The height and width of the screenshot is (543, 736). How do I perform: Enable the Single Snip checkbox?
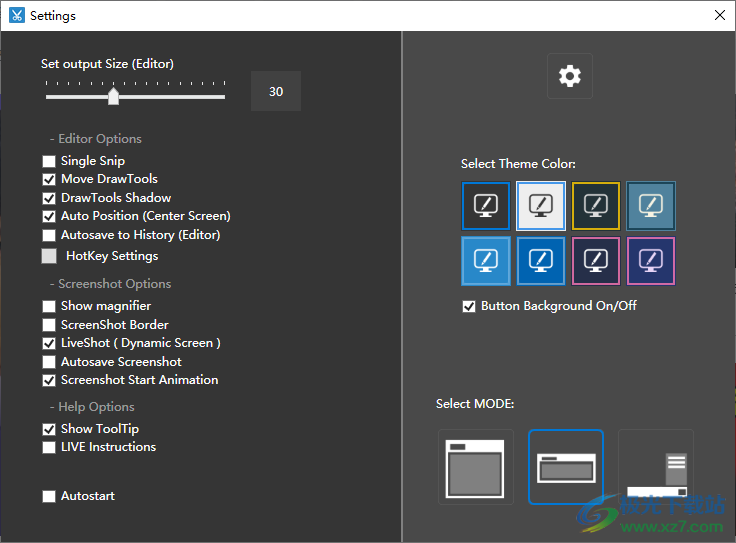pyautogui.click(x=49, y=161)
